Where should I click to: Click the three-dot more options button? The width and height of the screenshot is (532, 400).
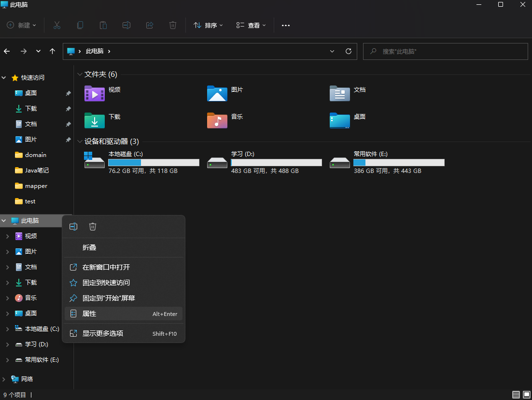(286, 25)
